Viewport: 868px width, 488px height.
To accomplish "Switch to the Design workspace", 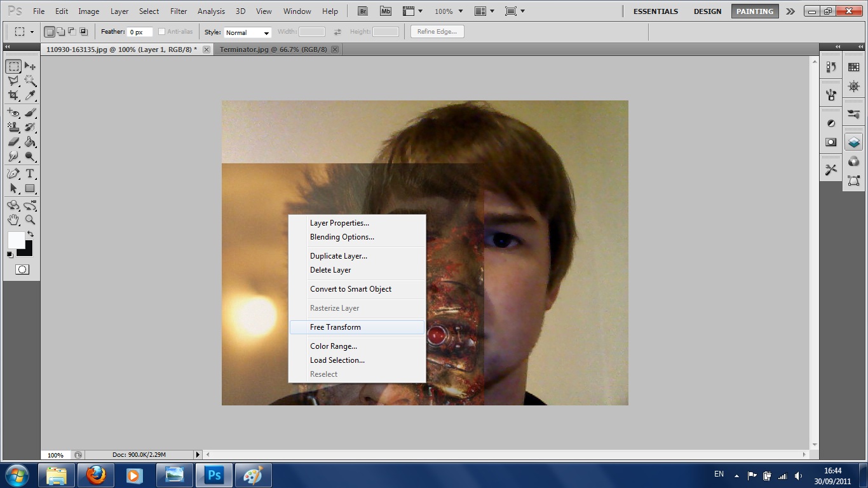I will tap(707, 11).
